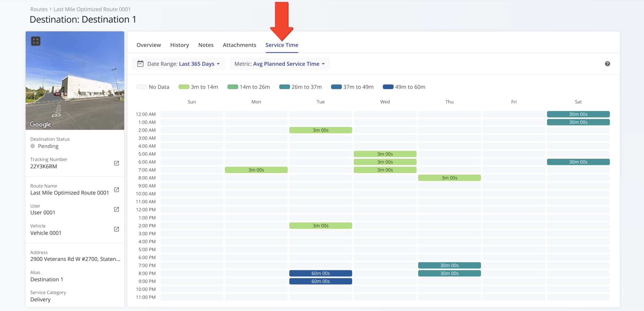
Task: Expand the Avg Planned Service Time selector chevron
Action: [x=324, y=64]
